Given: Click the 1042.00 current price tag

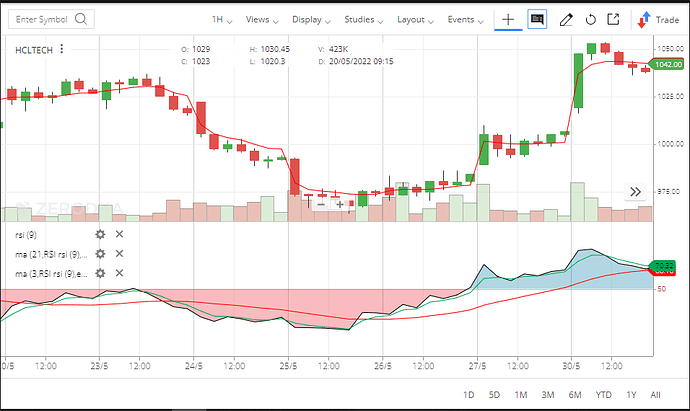Looking at the screenshot, I should click(668, 65).
